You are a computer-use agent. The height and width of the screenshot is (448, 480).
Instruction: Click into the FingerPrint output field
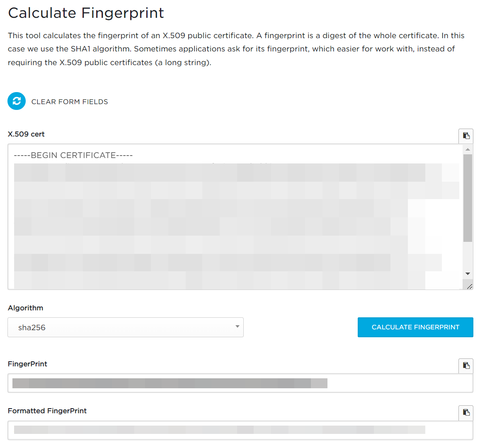tap(240, 383)
